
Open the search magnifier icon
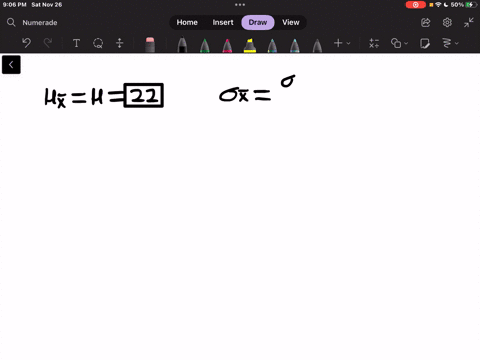(x=11, y=22)
